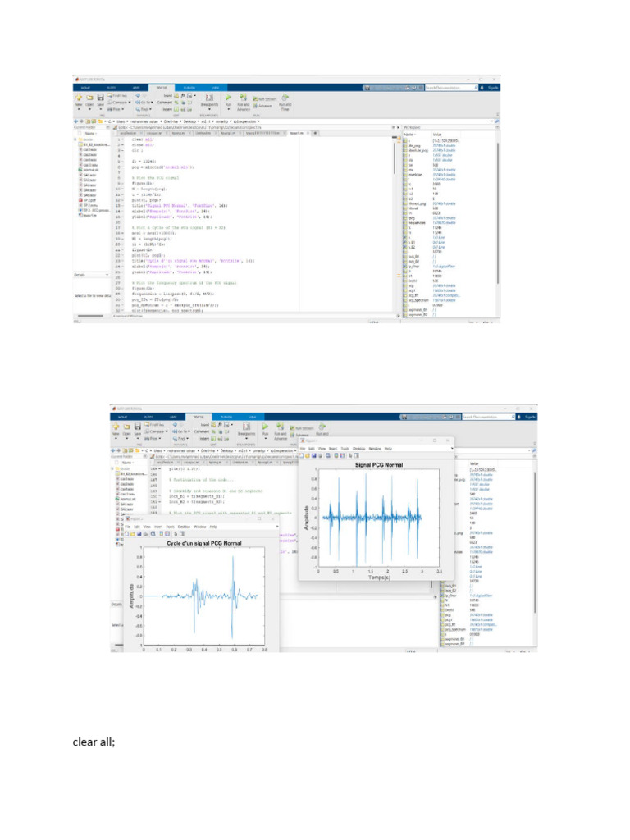Open Tools menu in Signal PCG Normal figure
This screenshot has height=840, width=630.
[345, 449]
